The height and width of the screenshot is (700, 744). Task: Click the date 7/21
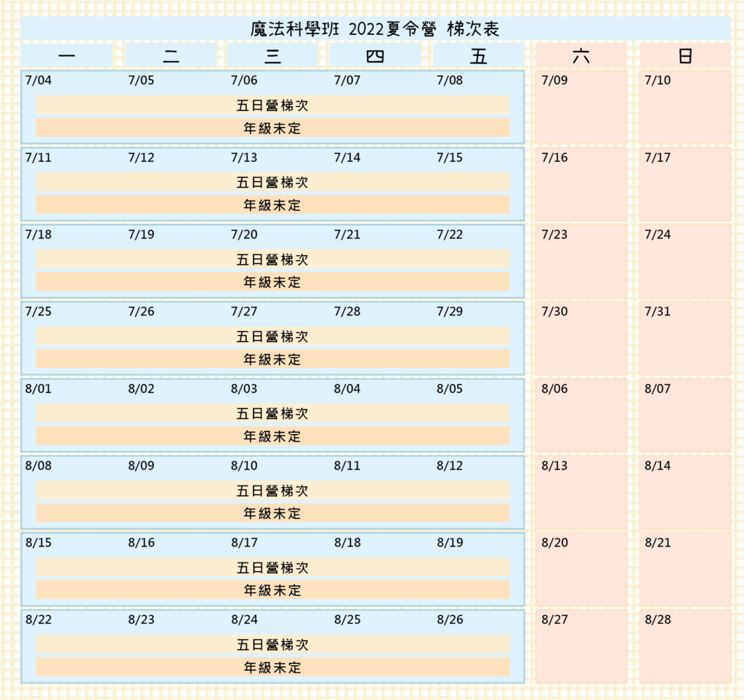[x=347, y=235]
